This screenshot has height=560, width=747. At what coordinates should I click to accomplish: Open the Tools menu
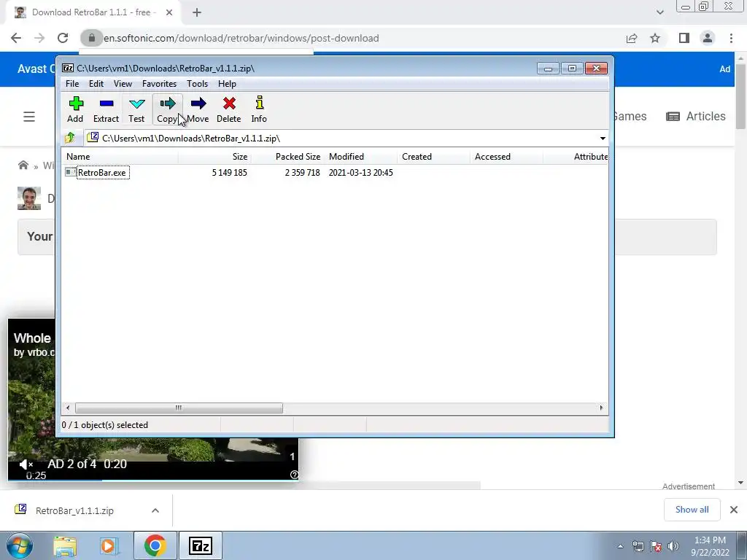[197, 84]
